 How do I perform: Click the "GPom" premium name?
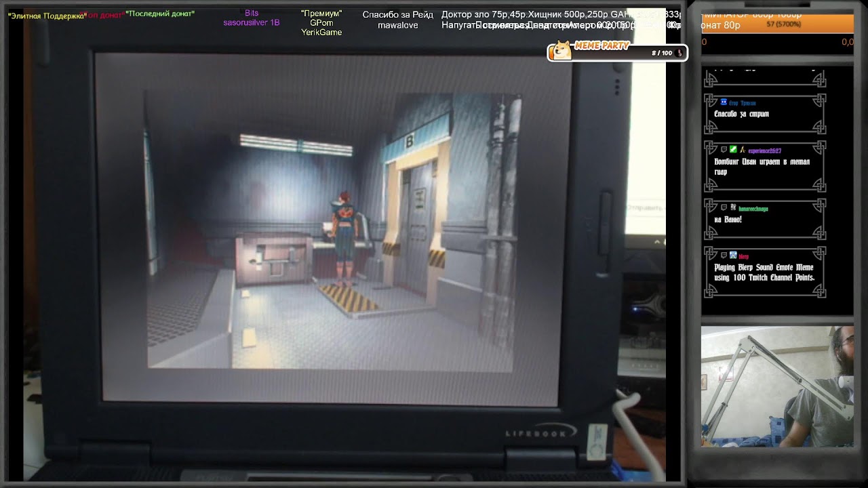pos(321,23)
